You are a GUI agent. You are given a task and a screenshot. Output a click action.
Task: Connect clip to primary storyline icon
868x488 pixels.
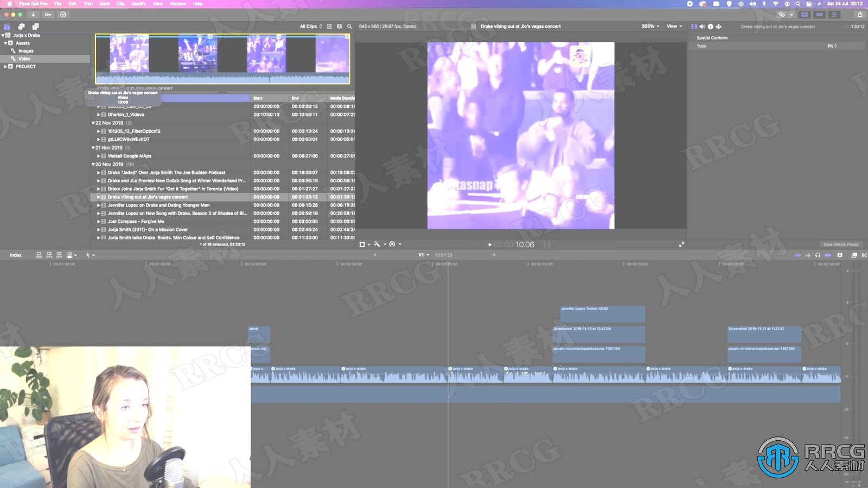tap(39, 255)
